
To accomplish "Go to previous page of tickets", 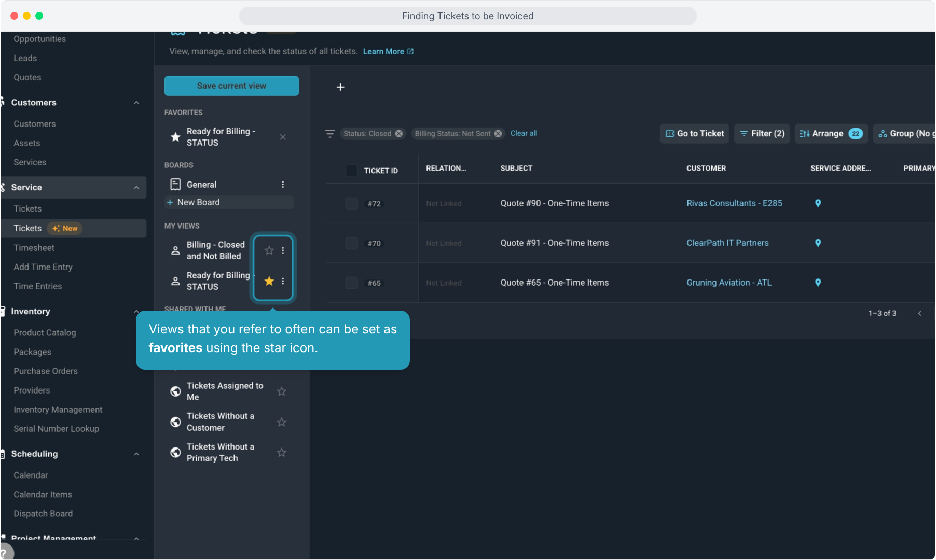I will point(919,313).
